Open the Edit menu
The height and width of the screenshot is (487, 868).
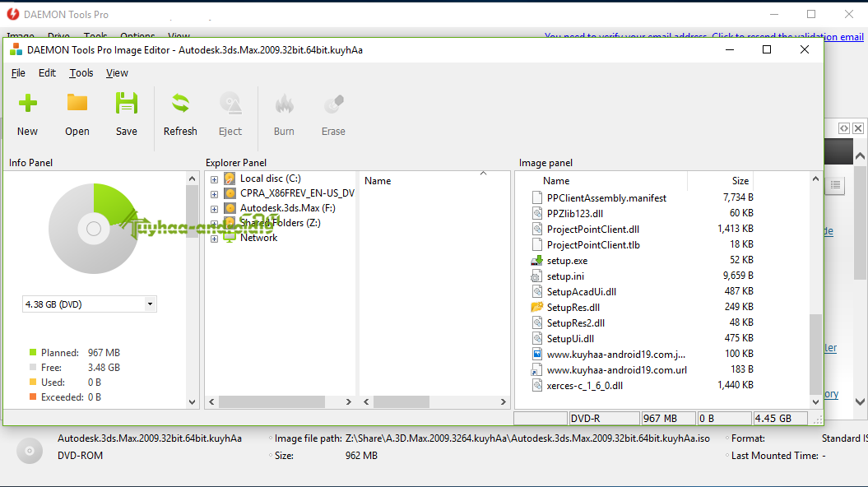[47, 73]
